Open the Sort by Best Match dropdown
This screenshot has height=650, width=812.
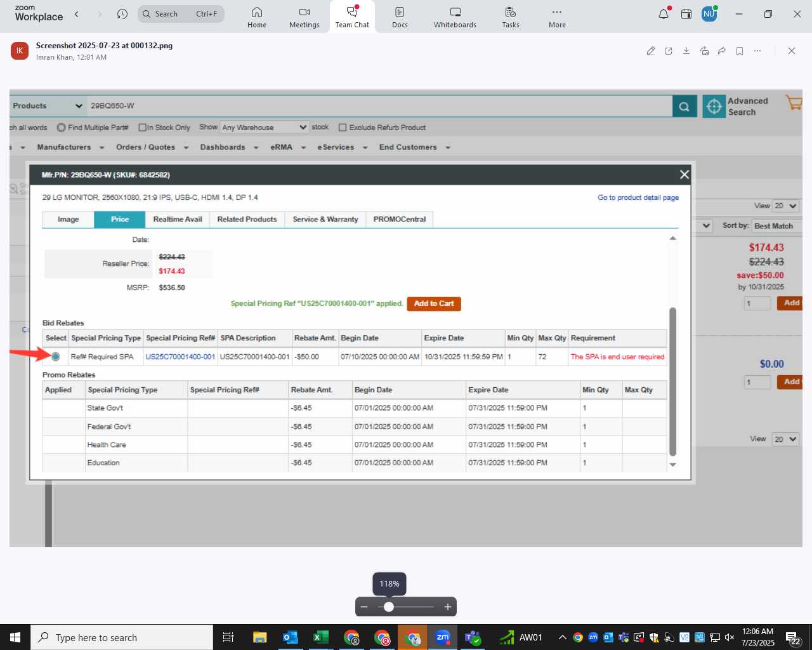coord(777,226)
